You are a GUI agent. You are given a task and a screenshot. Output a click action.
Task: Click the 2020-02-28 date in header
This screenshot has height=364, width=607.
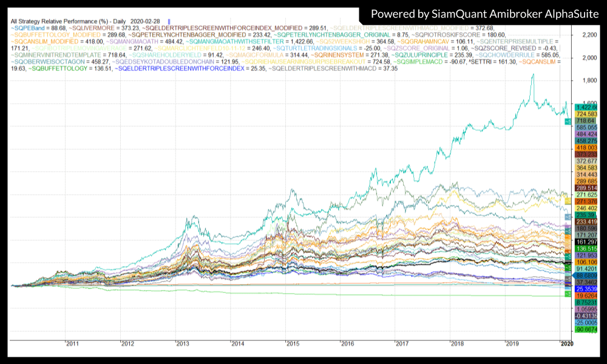pyautogui.click(x=143, y=21)
